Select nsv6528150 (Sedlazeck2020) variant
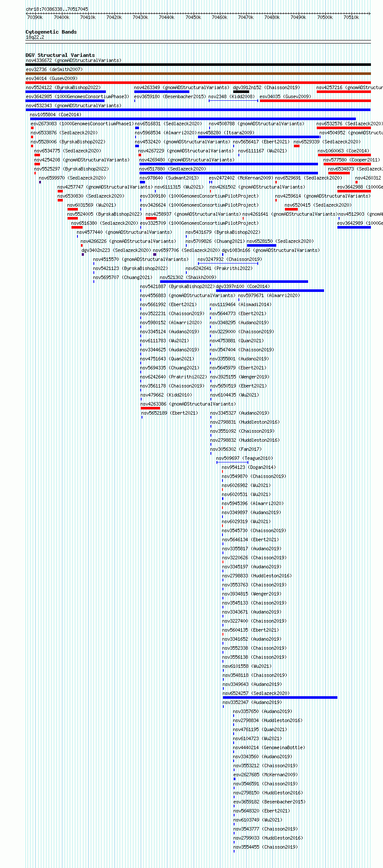Screen dimensions: 383x868 coord(280,241)
